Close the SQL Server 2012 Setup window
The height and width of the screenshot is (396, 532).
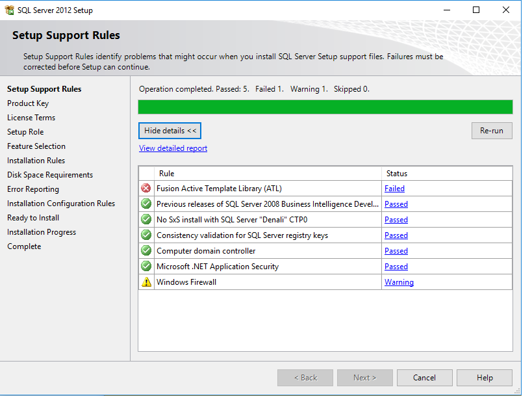[506, 10]
